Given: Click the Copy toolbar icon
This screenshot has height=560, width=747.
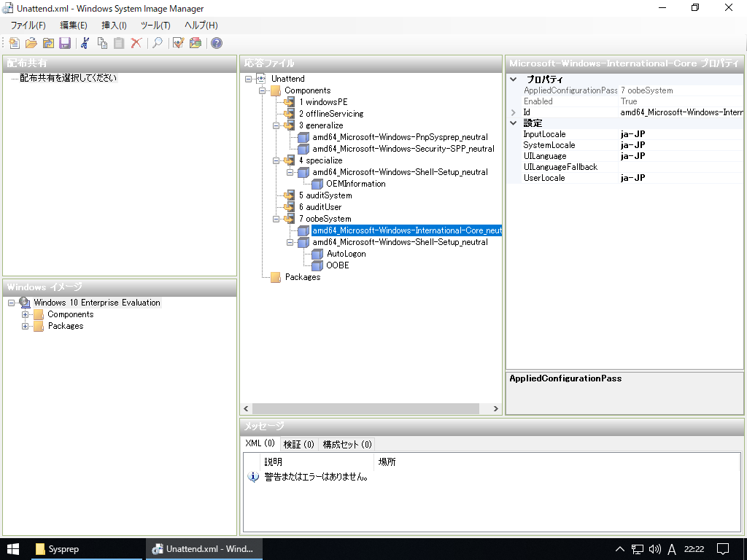Looking at the screenshot, I should click(x=102, y=43).
